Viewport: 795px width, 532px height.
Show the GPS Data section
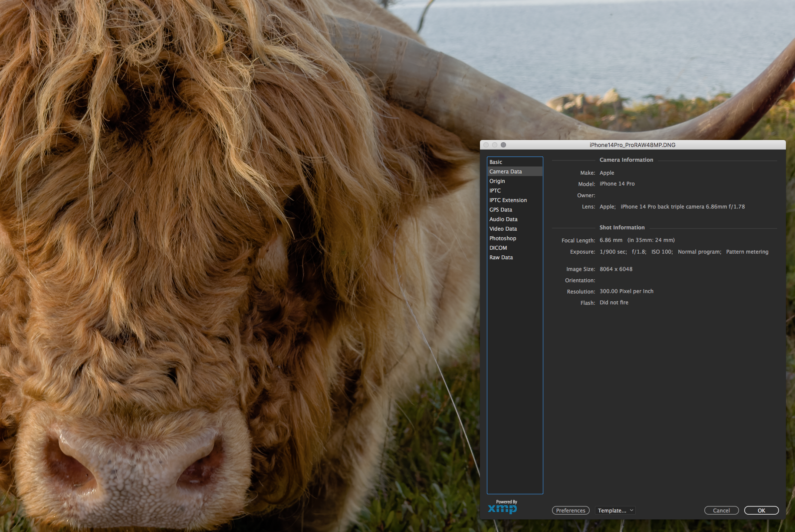515,210
